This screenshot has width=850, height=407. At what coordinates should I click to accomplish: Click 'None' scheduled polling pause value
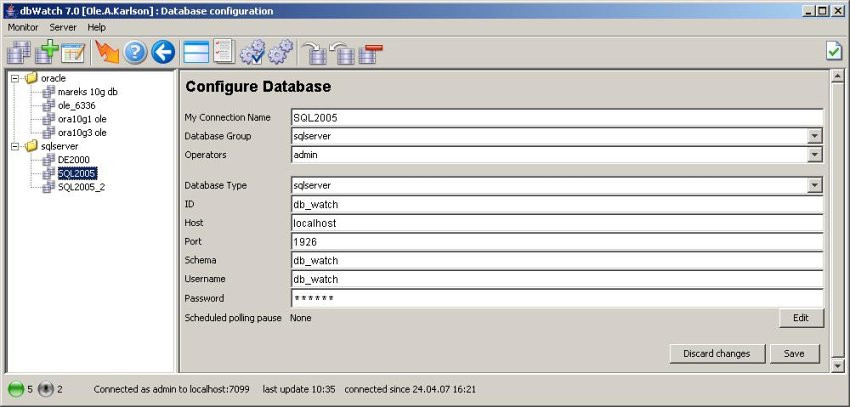click(300, 318)
